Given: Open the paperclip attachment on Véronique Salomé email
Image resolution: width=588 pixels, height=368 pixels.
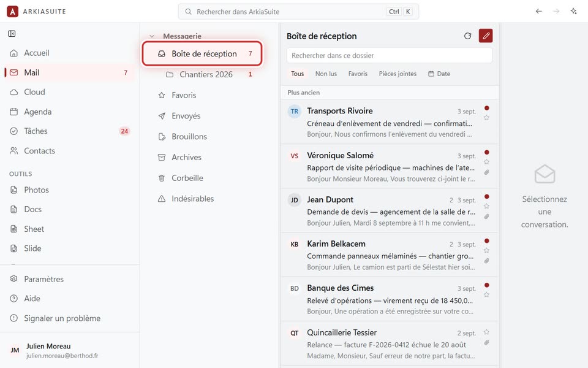Looking at the screenshot, I should click(x=486, y=172).
